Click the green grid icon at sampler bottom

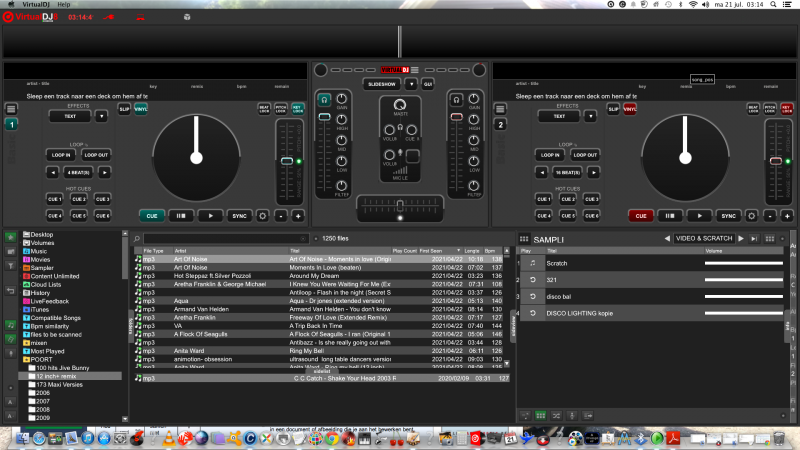(x=540, y=416)
